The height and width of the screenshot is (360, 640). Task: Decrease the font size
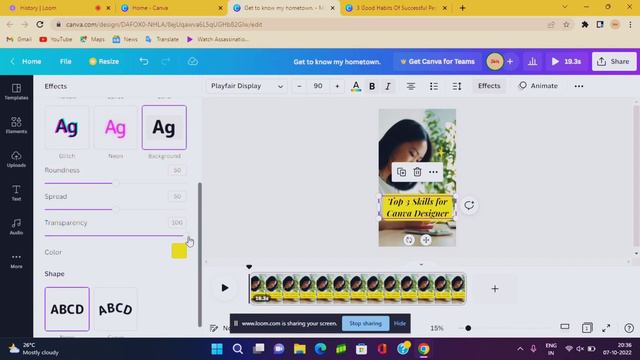(x=299, y=86)
